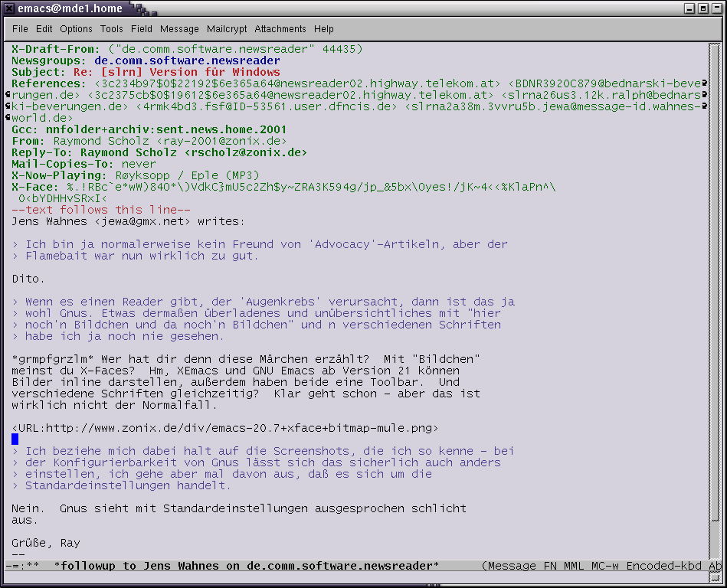Open the Tools menu

click(112, 29)
